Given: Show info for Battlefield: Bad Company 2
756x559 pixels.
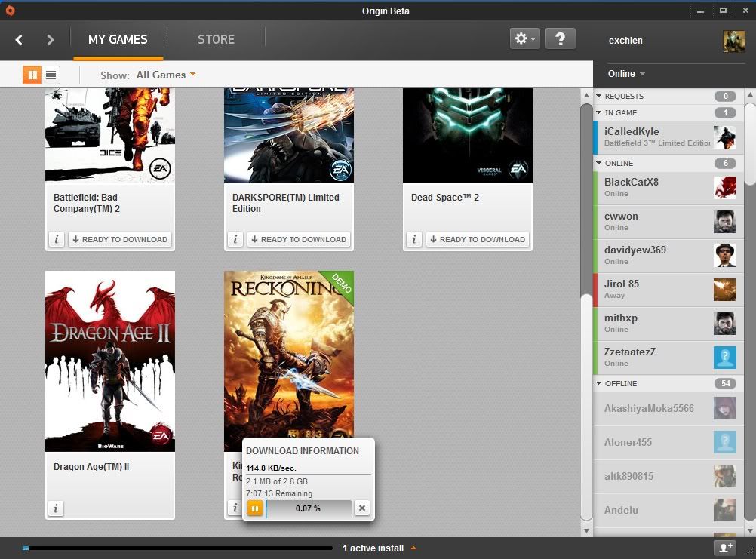Looking at the screenshot, I should [x=57, y=239].
